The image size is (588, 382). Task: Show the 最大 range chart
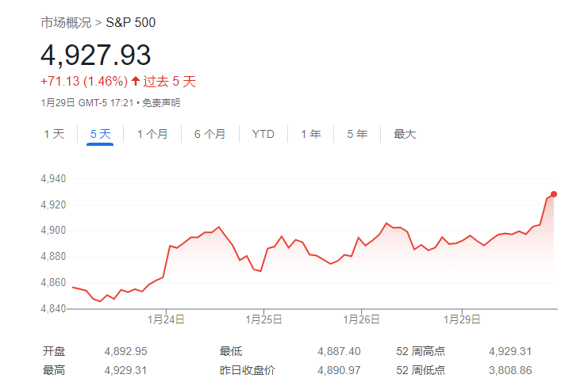[405, 134]
